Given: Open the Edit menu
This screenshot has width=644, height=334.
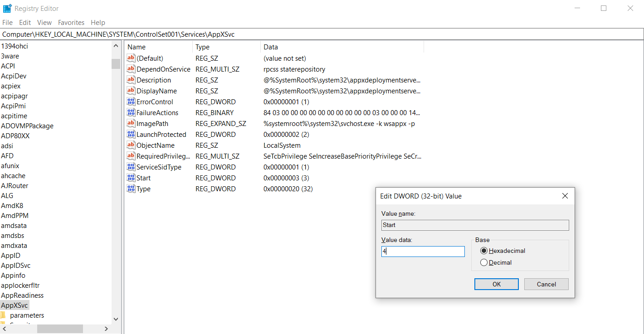Looking at the screenshot, I should coord(25,22).
